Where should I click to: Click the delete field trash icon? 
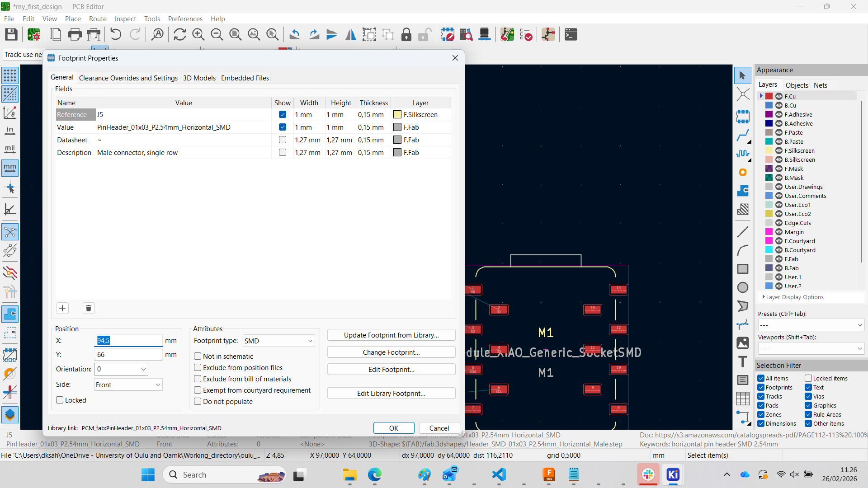click(x=89, y=308)
